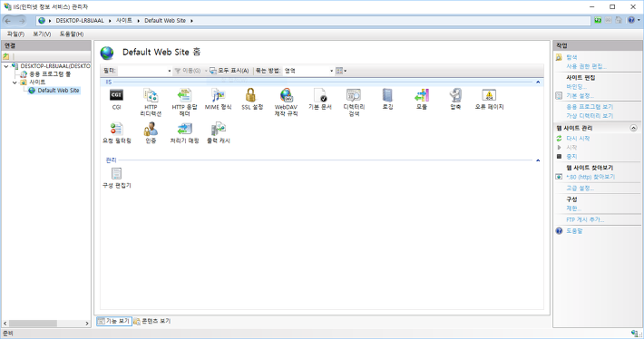The image size is (644, 339).
Task: Open the HTTP 응답 헤더 feature
Action: pos(184,102)
